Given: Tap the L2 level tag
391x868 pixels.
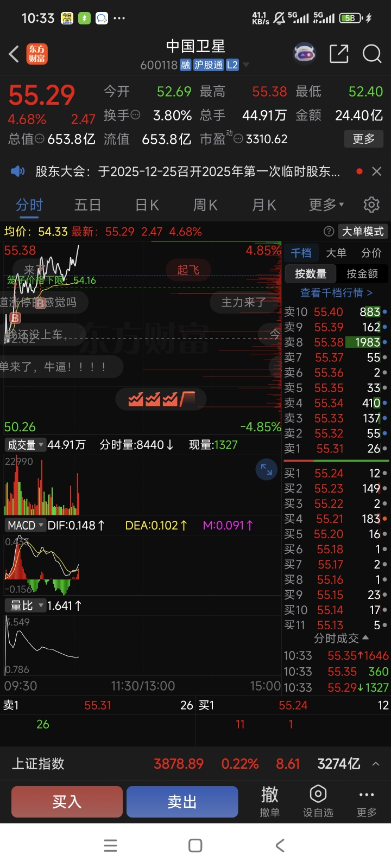Looking at the screenshot, I should click(x=232, y=65).
